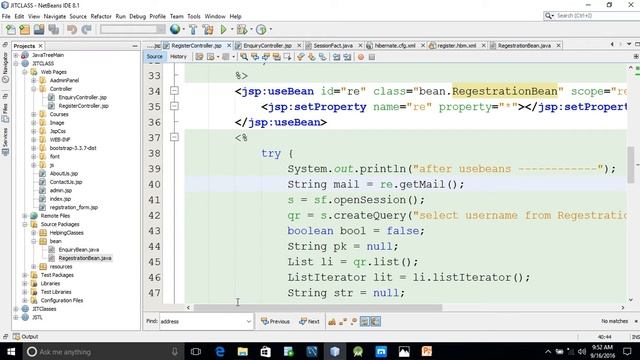Click the browser globe icon in toolbar
The width and height of the screenshot is (640, 360).
(175, 29)
